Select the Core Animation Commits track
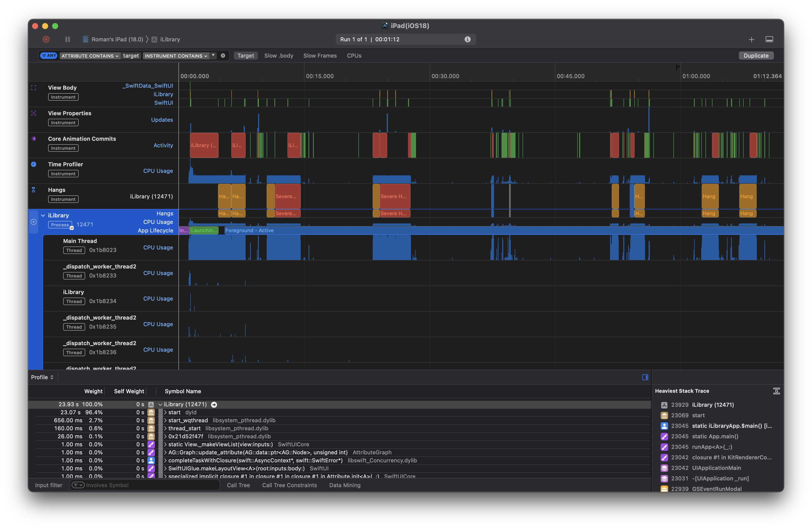 tap(103, 145)
